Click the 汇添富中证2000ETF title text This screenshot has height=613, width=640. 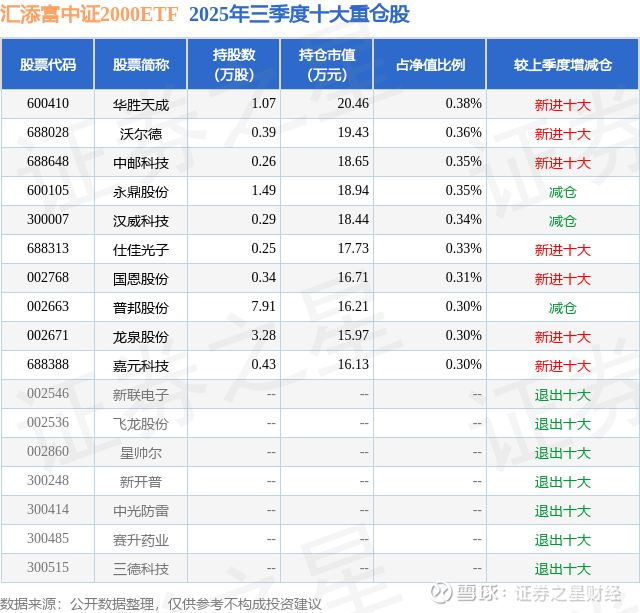[x=89, y=14]
